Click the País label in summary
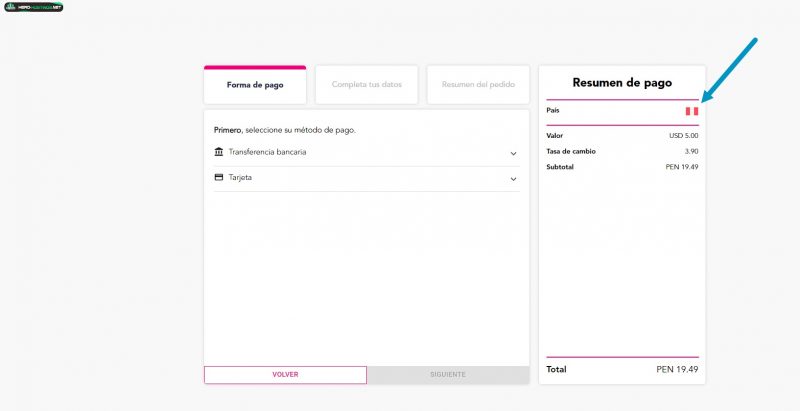 553,110
